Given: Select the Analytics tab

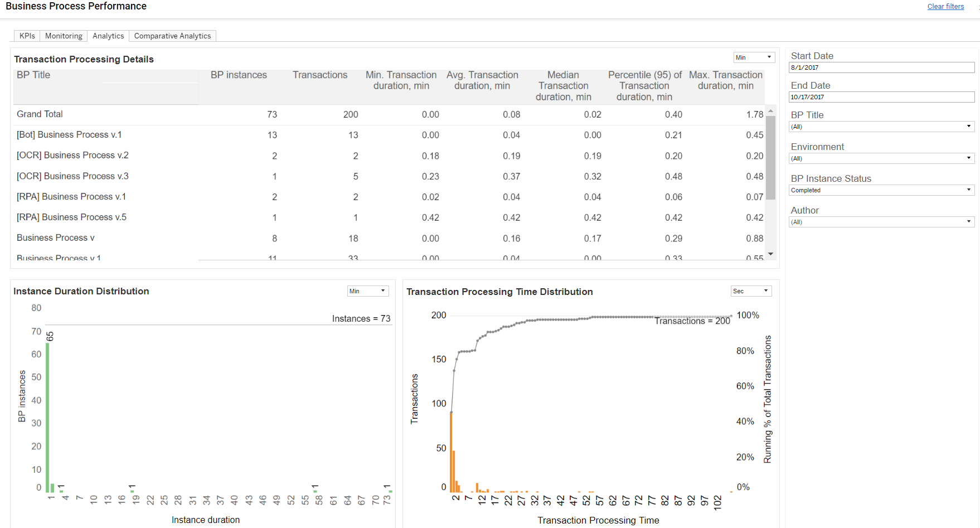Looking at the screenshot, I should [108, 36].
